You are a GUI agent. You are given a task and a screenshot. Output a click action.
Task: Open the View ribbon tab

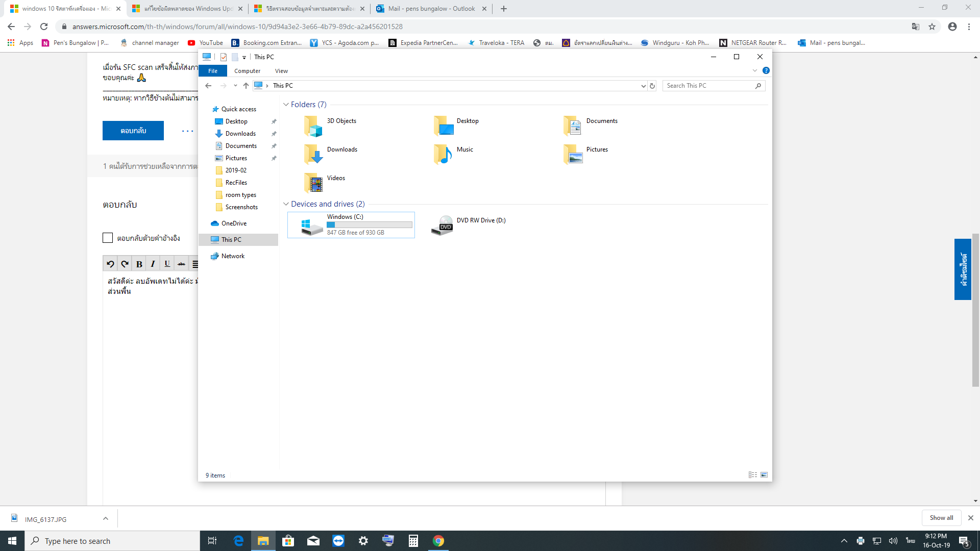(281, 71)
